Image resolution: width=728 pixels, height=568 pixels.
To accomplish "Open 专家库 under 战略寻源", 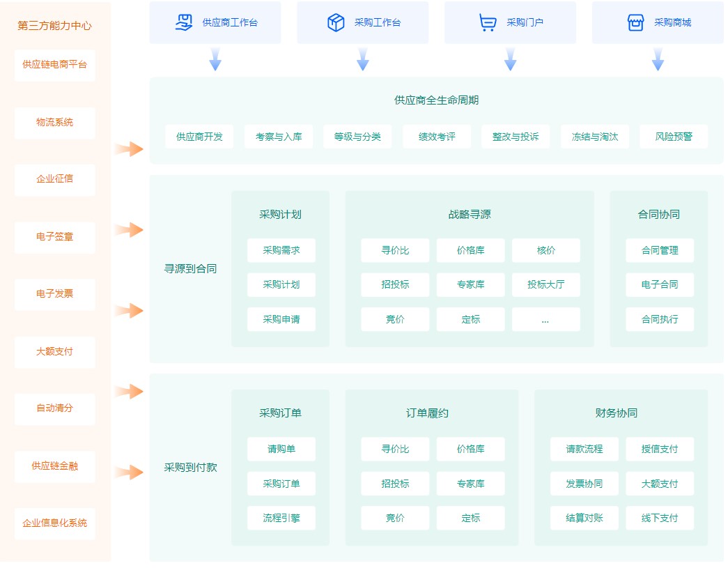I will point(471,284).
